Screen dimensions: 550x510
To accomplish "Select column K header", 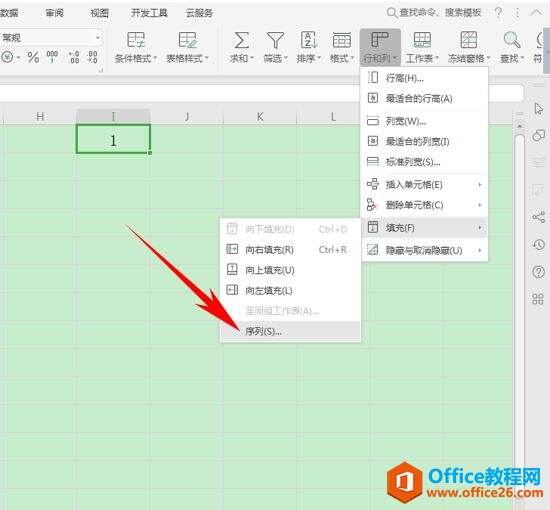I will click(260, 116).
